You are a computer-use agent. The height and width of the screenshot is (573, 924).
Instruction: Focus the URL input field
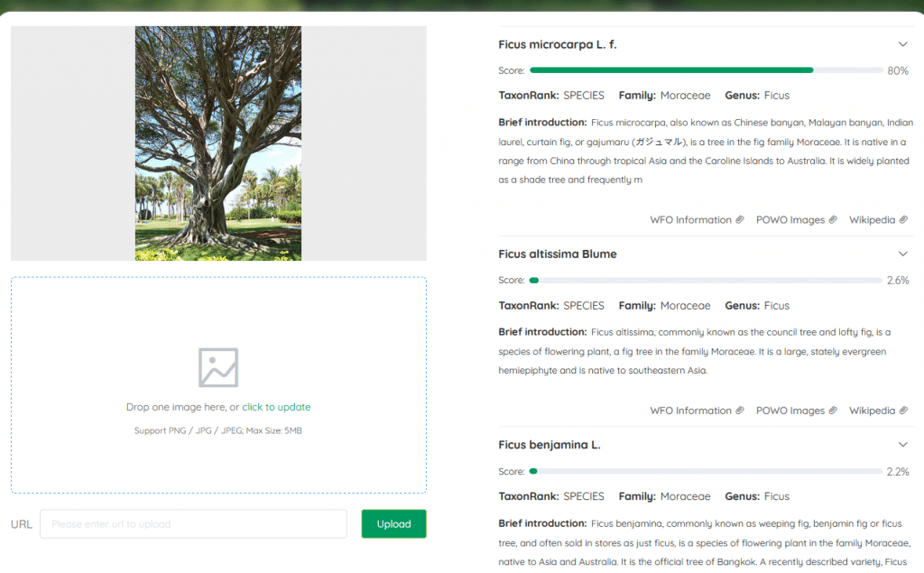tap(193, 523)
